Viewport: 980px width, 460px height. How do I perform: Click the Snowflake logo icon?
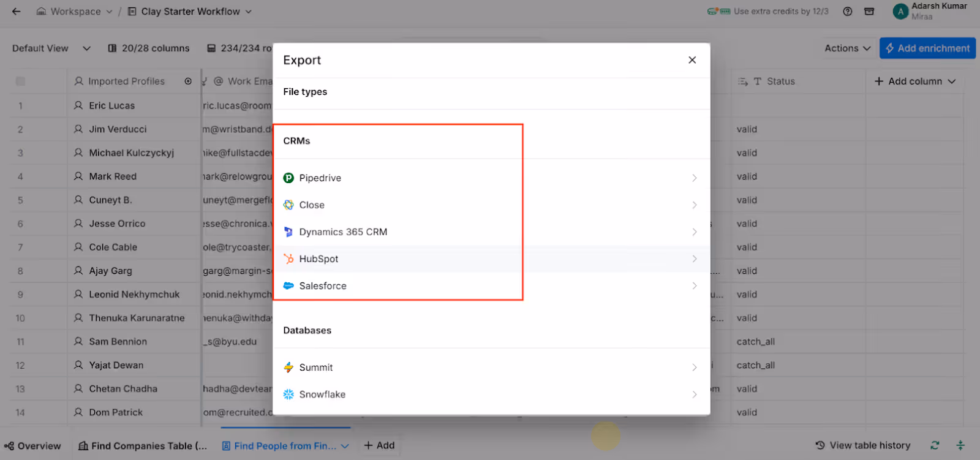pyautogui.click(x=288, y=394)
